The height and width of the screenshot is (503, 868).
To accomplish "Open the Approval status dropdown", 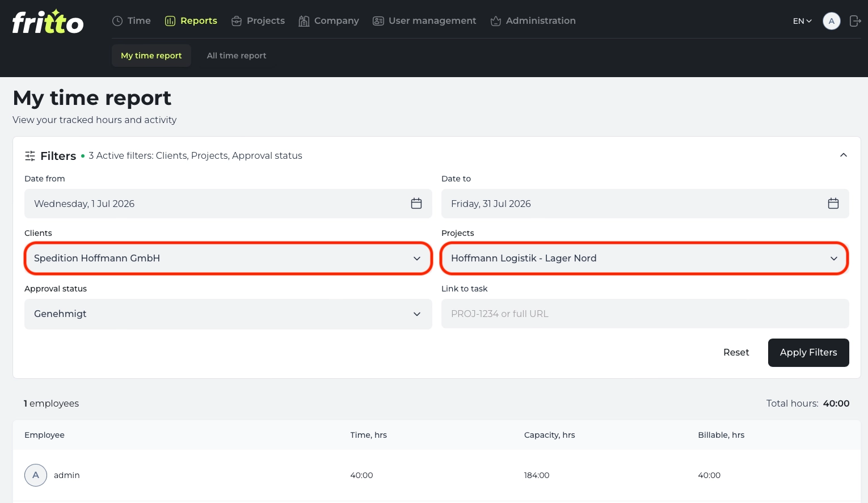I will (x=228, y=314).
